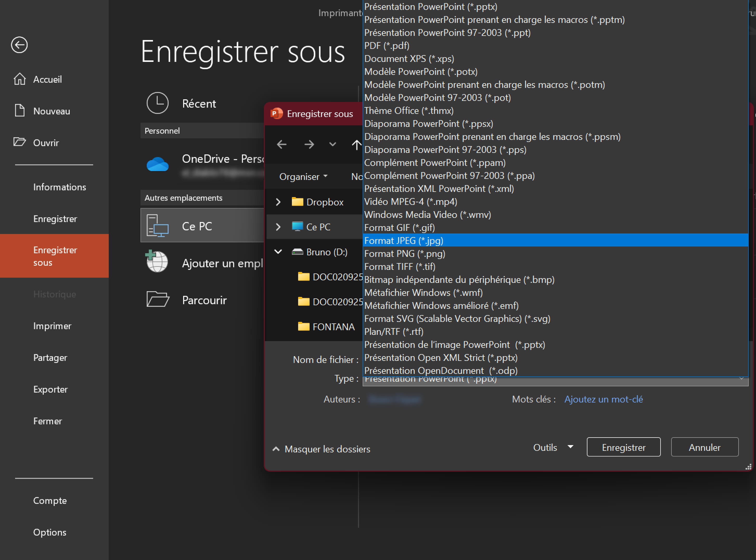Click the Annuler button
The image size is (756, 560).
(x=704, y=447)
